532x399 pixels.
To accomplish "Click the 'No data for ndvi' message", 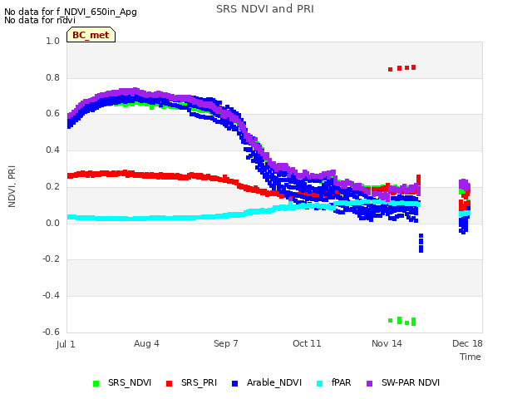I will click(40, 20).
